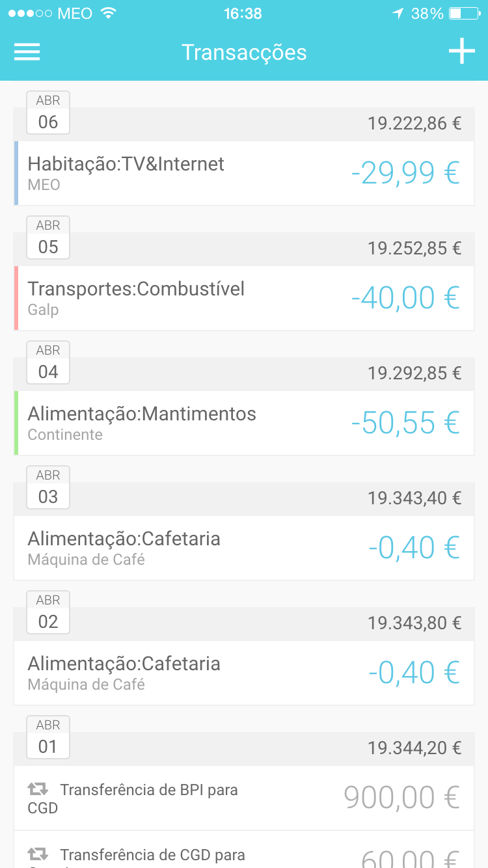Tap the green category stripe on Alimentação:Mantimentos
488x868 pixels.
coord(16,423)
